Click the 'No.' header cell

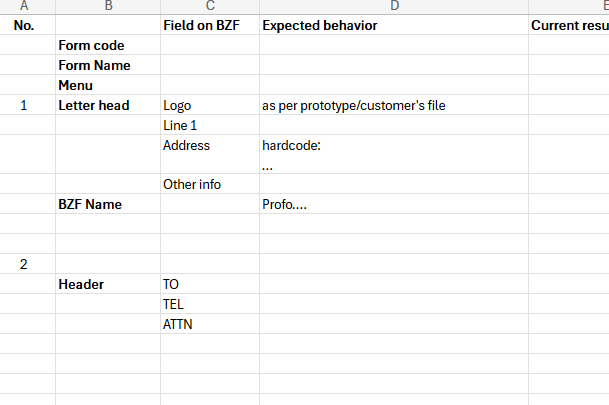coord(24,25)
